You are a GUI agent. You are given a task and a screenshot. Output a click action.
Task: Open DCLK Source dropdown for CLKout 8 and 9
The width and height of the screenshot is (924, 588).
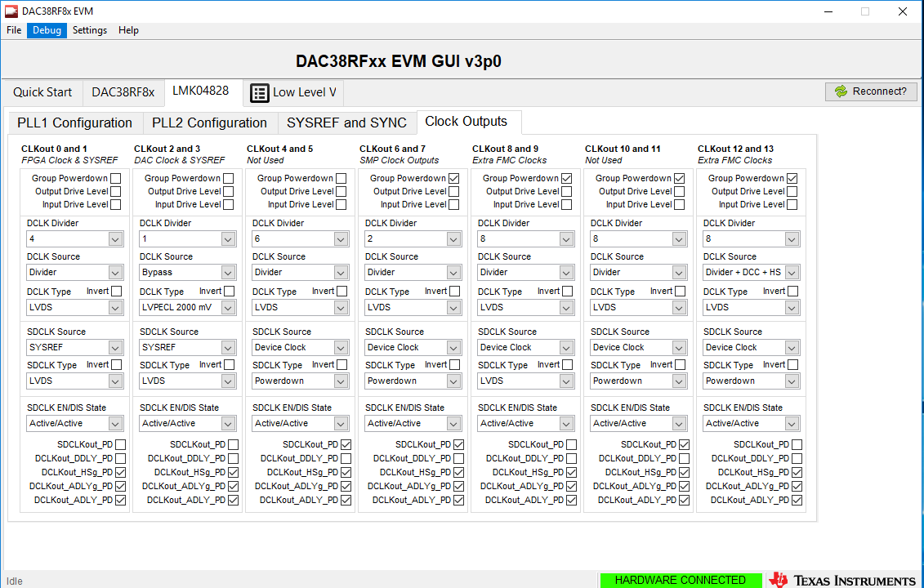pos(525,272)
